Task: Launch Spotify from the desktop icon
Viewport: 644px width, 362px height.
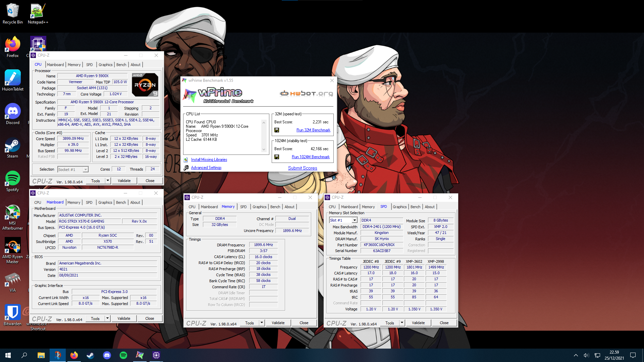Action: (12, 181)
